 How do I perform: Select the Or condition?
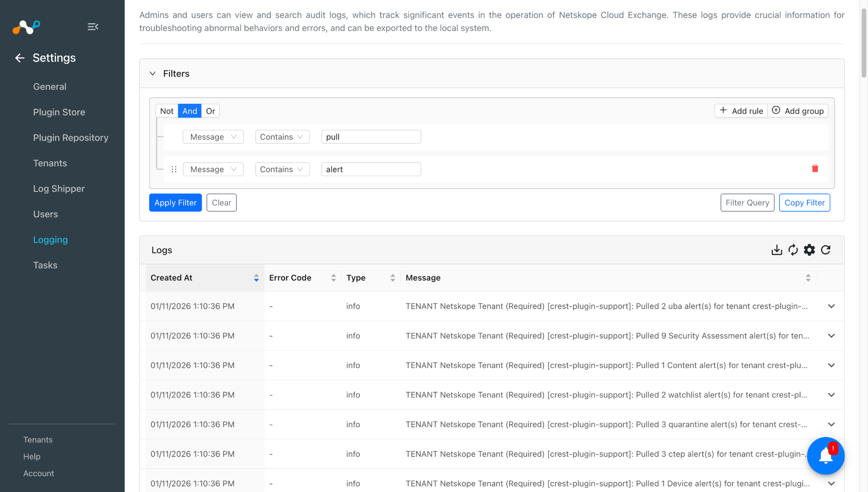(x=211, y=111)
